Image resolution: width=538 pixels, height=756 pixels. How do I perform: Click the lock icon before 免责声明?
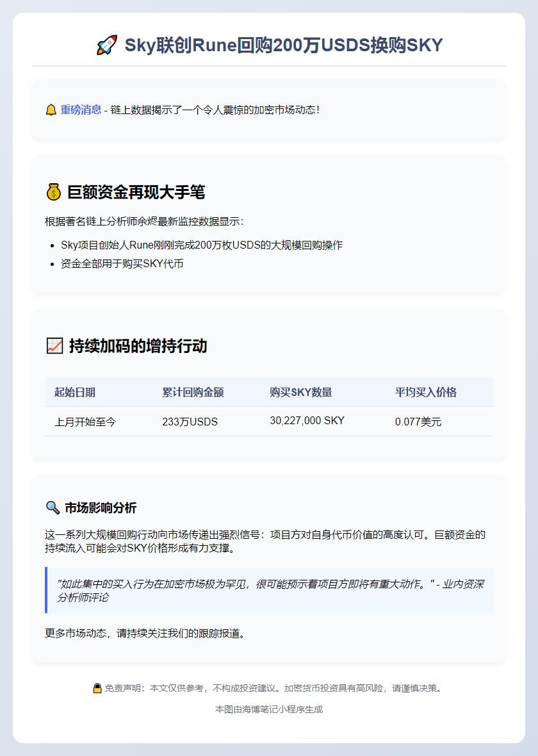(x=97, y=688)
